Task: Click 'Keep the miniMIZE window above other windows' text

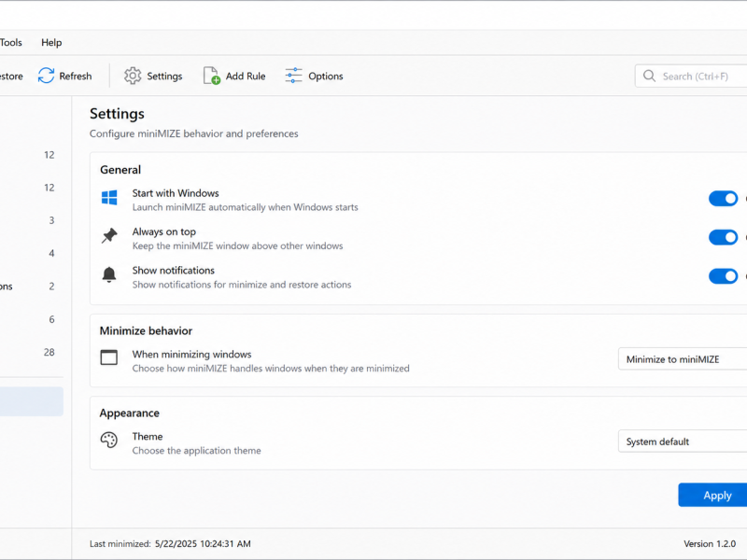Action: coord(237,245)
